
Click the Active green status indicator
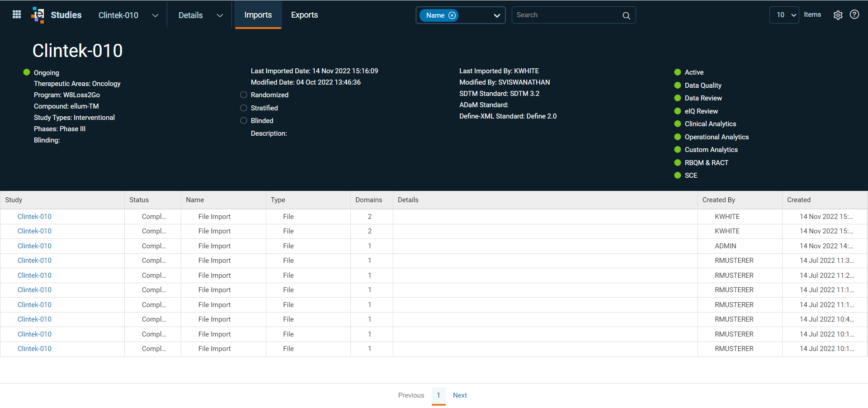(x=677, y=72)
